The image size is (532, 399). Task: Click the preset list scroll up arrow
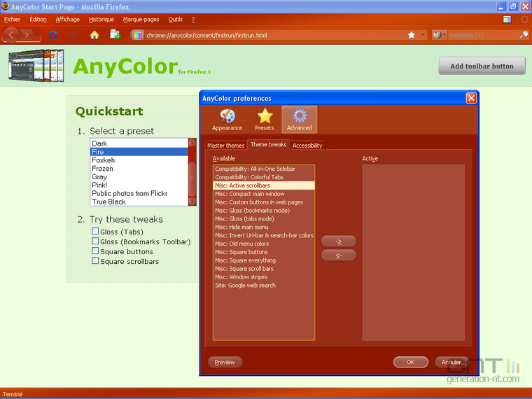click(x=192, y=143)
